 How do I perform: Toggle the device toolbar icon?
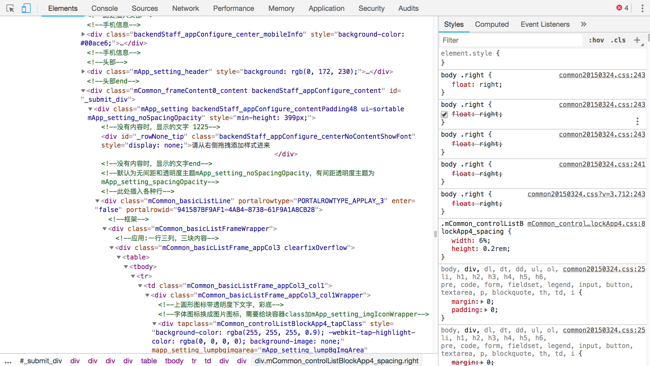26,8
